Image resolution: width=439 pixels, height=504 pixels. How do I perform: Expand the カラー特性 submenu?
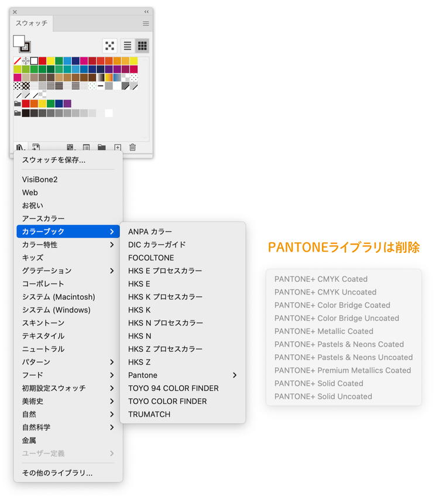point(68,245)
